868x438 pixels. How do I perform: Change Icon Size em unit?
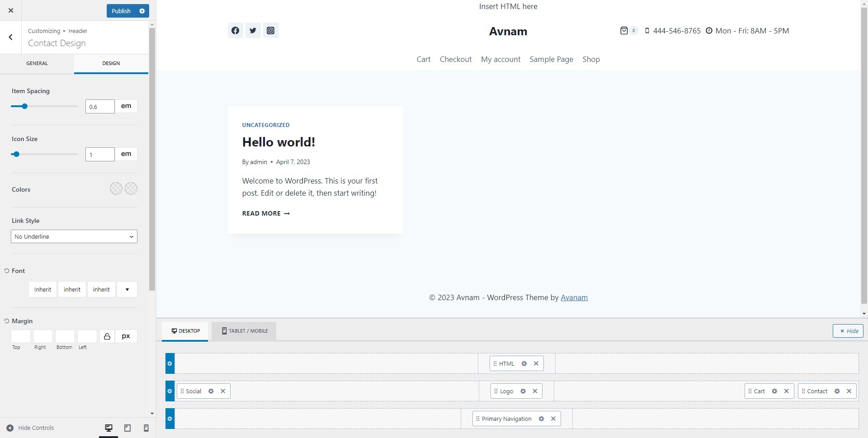(126, 154)
